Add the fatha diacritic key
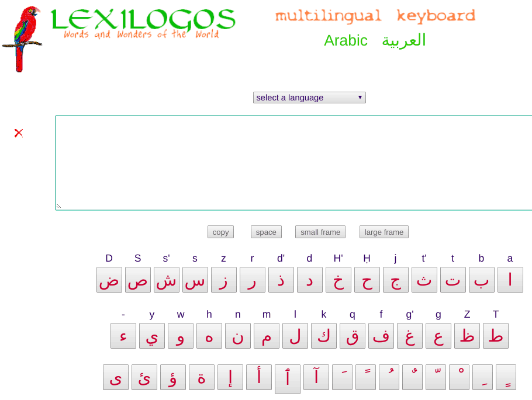 tap(343, 377)
